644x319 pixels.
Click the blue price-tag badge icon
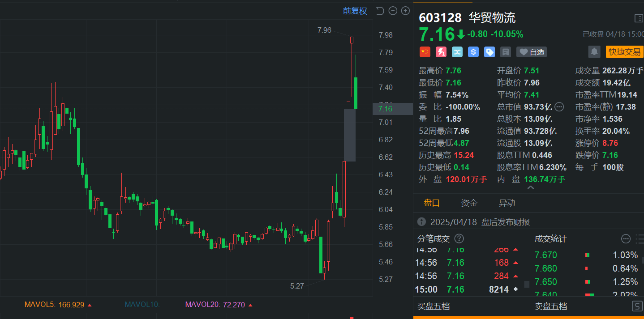point(489,52)
